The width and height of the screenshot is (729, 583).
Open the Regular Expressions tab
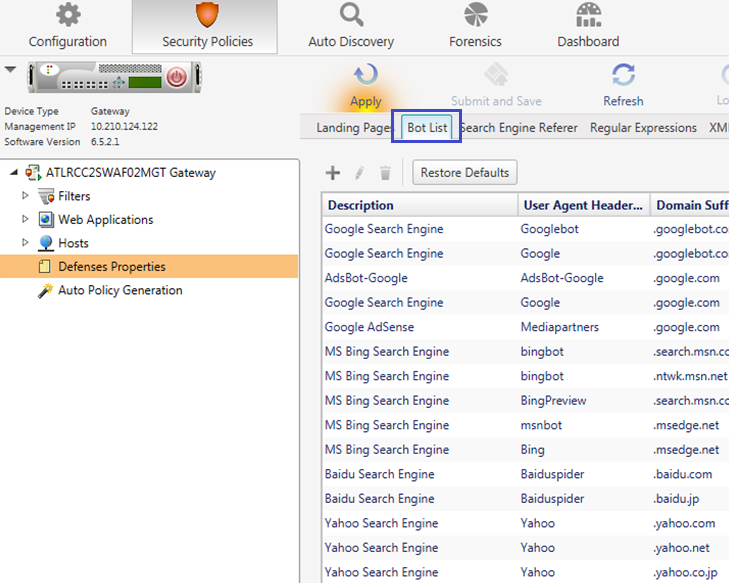643,128
